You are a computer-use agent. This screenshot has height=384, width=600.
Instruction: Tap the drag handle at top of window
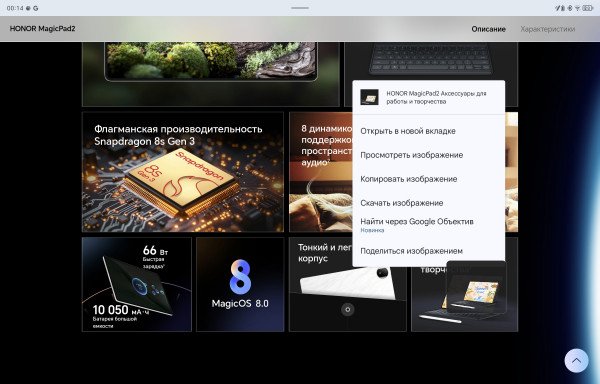[x=300, y=8]
